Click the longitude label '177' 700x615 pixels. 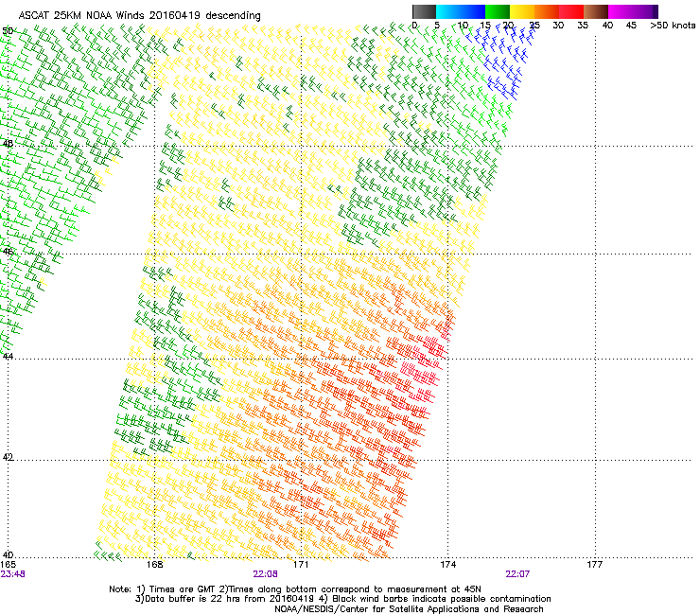pyautogui.click(x=595, y=565)
